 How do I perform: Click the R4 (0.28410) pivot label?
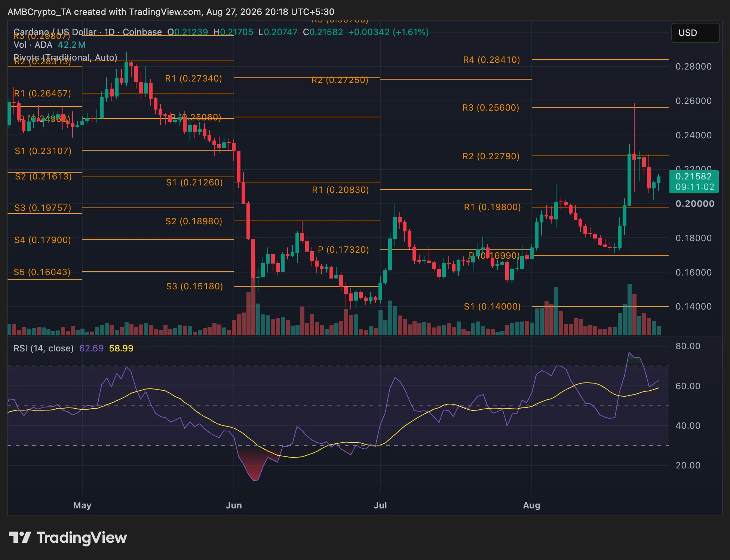(491, 60)
